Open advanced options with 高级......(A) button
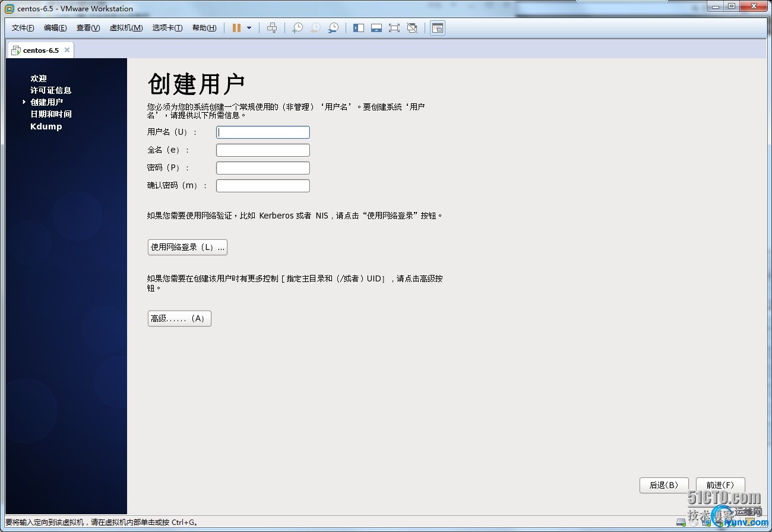The height and width of the screenshot is (532, 772). pyautogui.click(x=179, y=319)
